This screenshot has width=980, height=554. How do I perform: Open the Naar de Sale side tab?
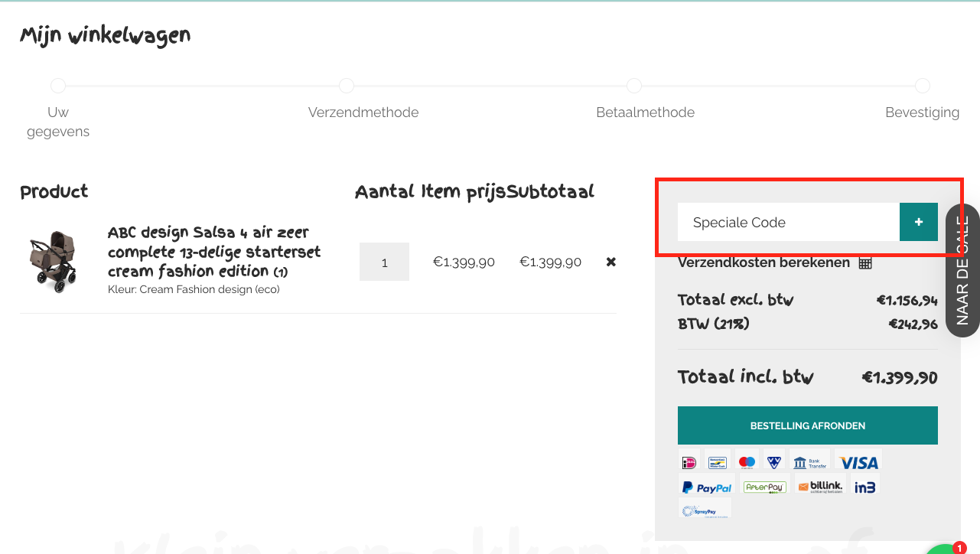pyautogui.click(x=962, y=270)
